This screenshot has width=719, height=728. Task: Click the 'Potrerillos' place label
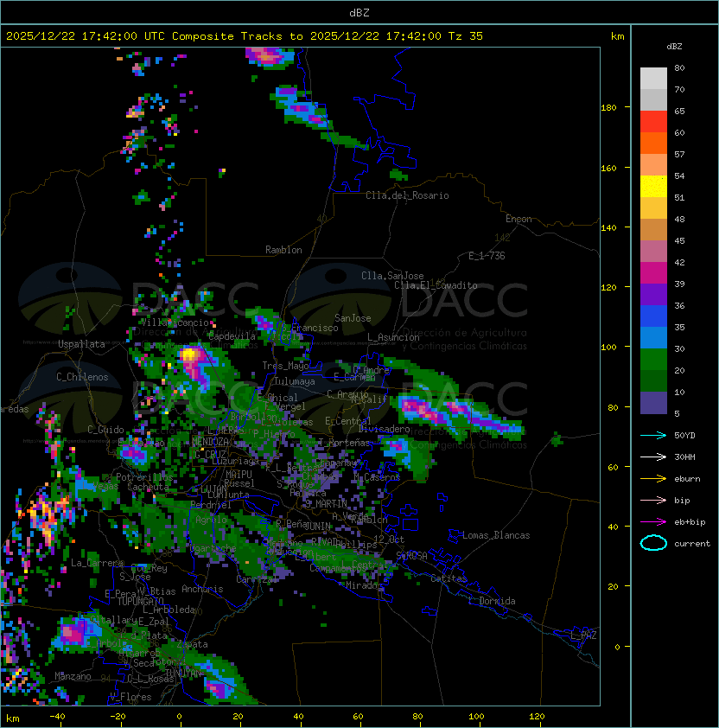click(144, 477)
